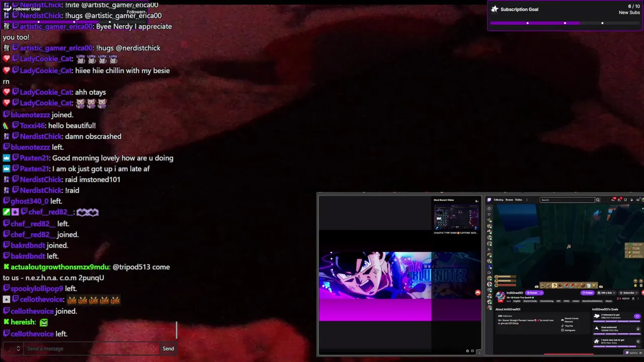This screenshot has width=644, height=362.
Task: Select hereish username in chat
Action: [23, 322]
